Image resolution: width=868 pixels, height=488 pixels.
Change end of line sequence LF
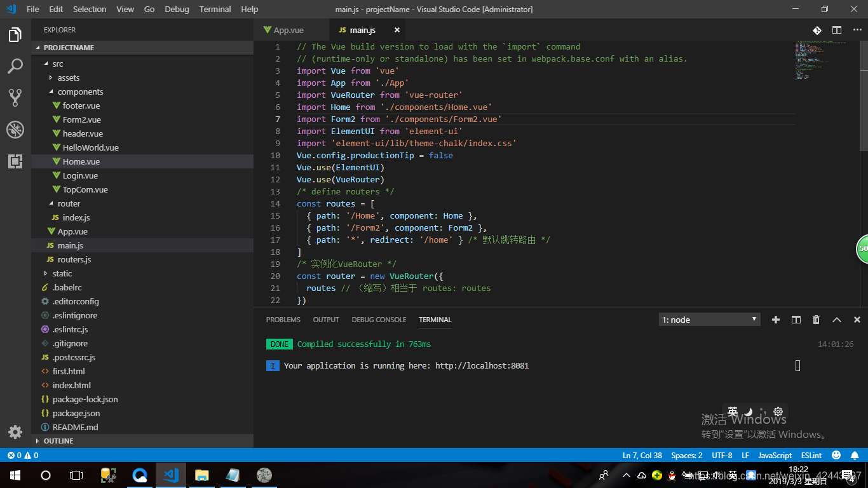[x=745, y=455]
